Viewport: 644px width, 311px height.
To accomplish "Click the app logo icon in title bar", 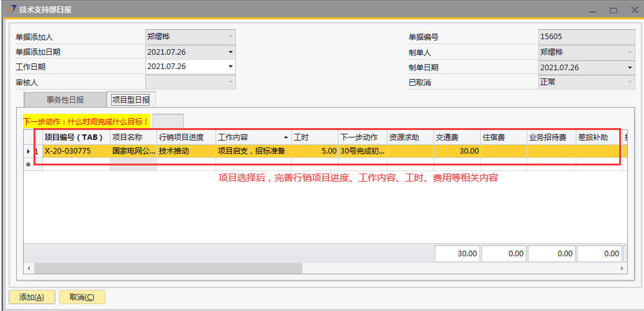I will pos(13,10).
